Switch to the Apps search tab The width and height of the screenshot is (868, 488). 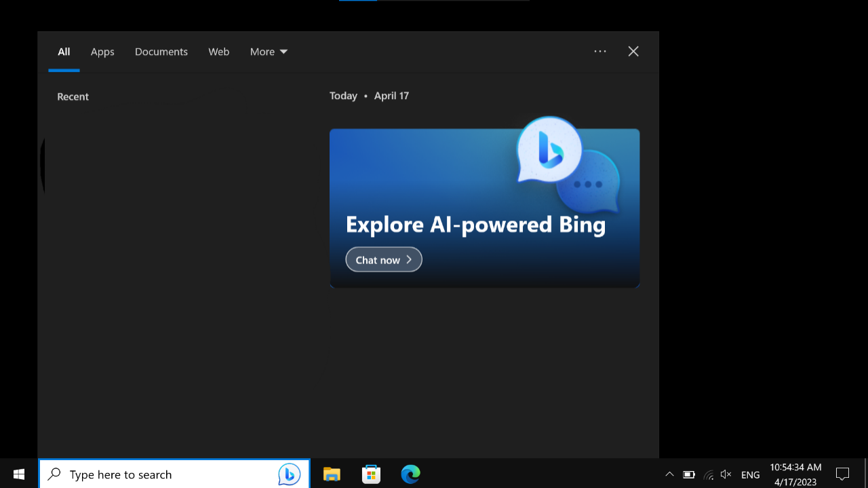click(x=102, y=52)
